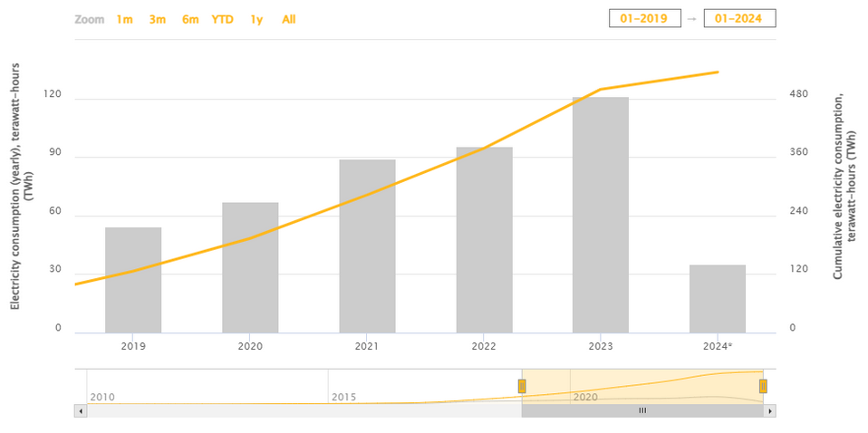Edit the 01-2019 start date field
The width and height of the screenshot is (868, 433).
[645, 18]
